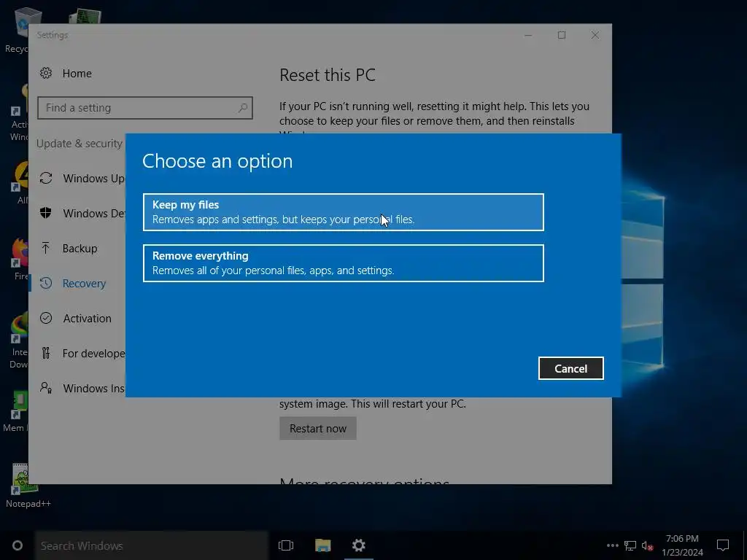Click the Recovery clock icon
The width and height of the screenshot is (747, 560).
tap(46, 284)
